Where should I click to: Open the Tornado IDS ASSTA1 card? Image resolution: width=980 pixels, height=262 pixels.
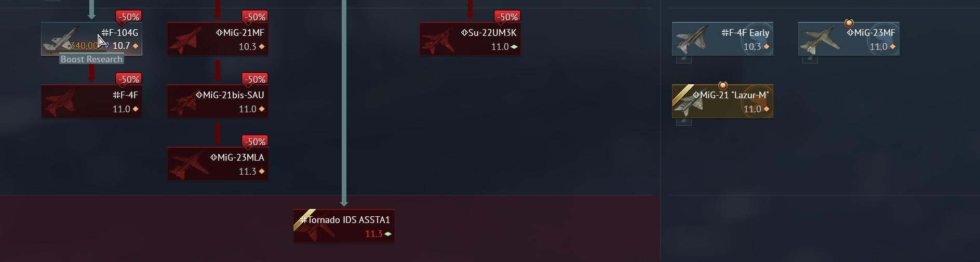[x=344, y=226]
